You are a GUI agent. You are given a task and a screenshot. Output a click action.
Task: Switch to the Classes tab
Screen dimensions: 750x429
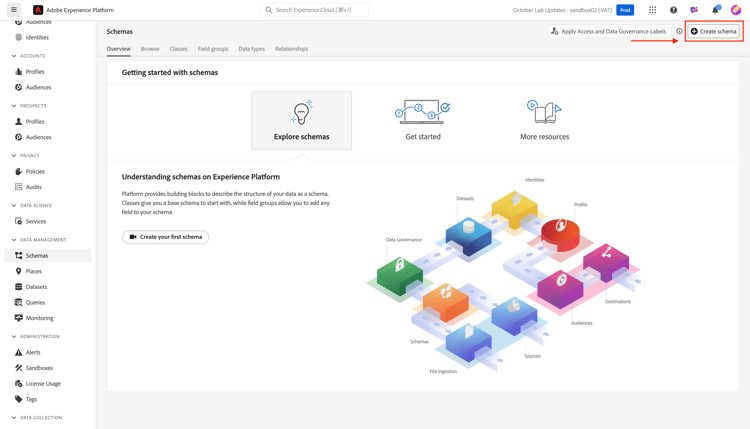click(178, 49)
